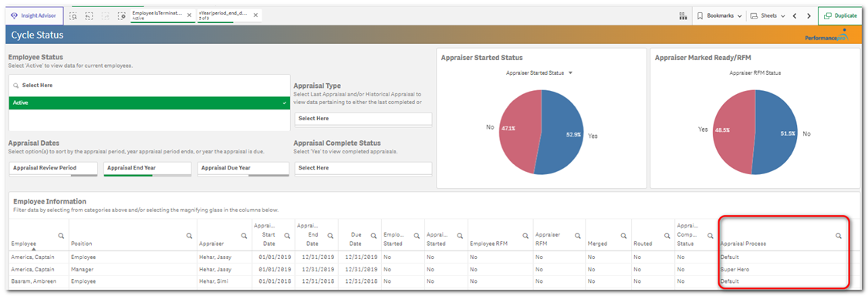Viewport: 868px width, 296px height.
Task: Open the Bookmarks dropdown
Action: 719,16
